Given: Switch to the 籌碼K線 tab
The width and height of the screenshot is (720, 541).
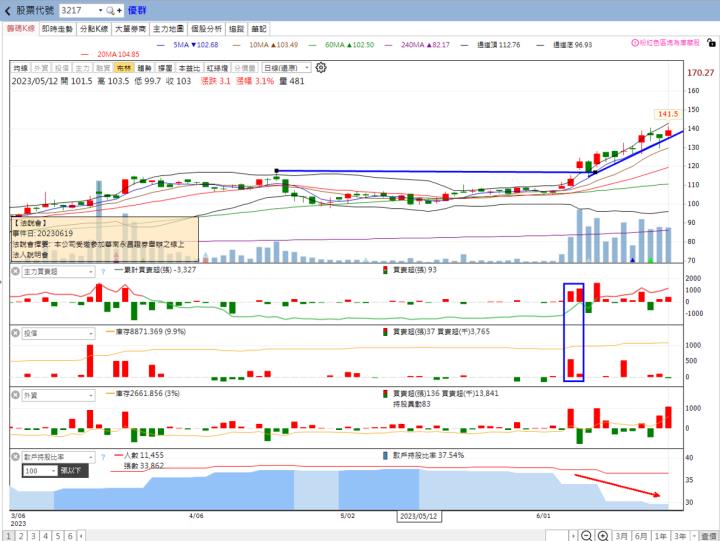Looking at the screenshot, I should click(21, 28).
